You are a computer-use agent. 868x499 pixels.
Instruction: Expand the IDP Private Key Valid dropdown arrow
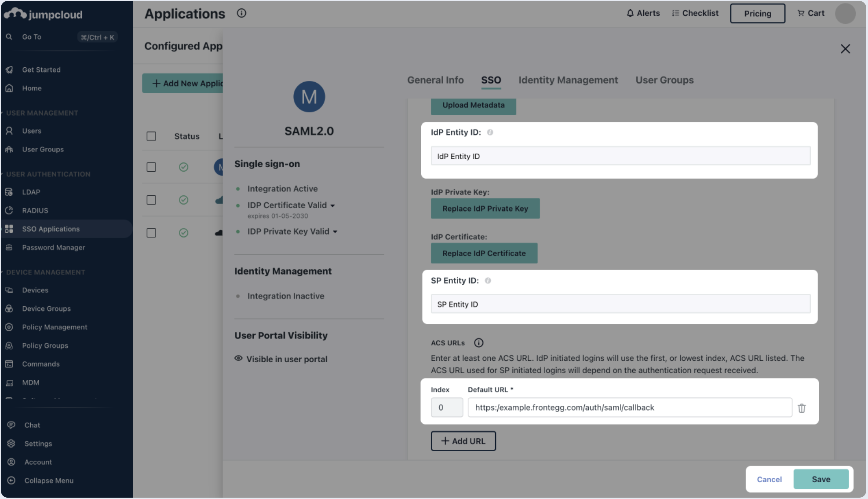pyautogui.click(x=335, y=232)
